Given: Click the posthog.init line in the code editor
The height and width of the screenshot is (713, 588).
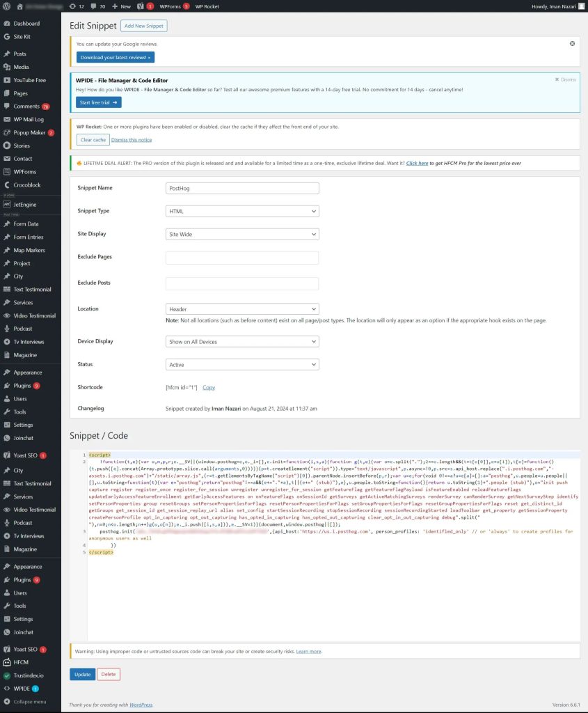Looking at the screenshot, I should click(x=333, y=535).
